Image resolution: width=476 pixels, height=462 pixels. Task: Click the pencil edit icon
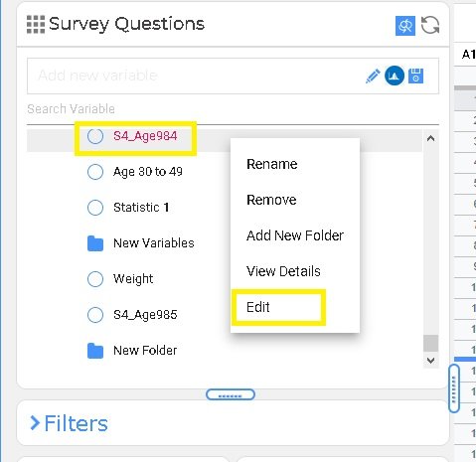tap(373, 77)
